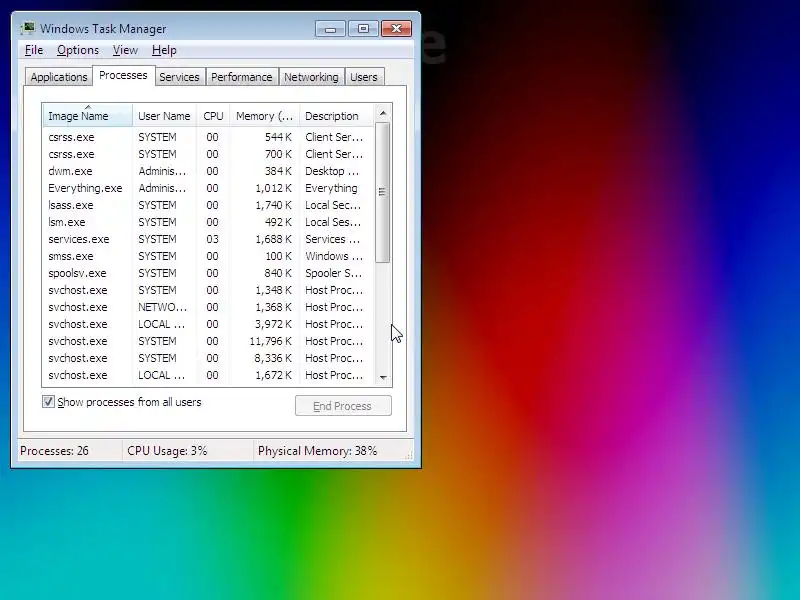Click the scroll down arrow in process list
This screenshot has width=800, height=600.
coord(383,378)
